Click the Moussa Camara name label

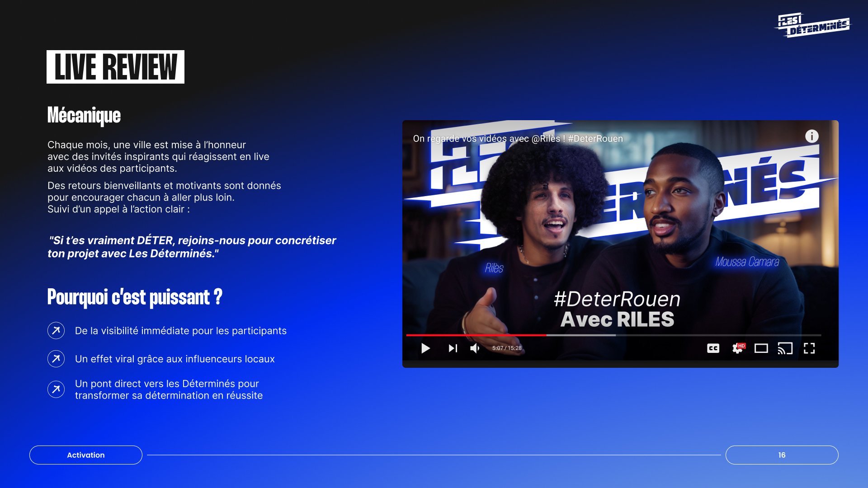point(747,262)
